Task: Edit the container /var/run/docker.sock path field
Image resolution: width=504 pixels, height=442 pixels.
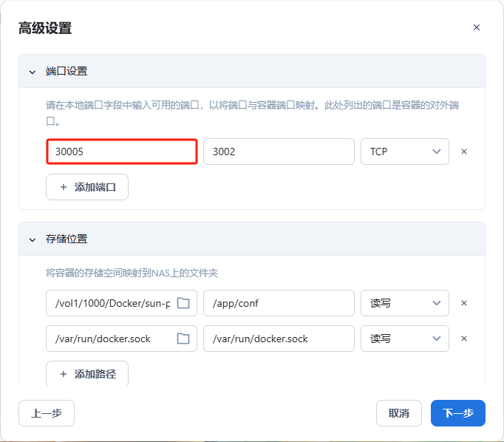Action: pos(279,339)
